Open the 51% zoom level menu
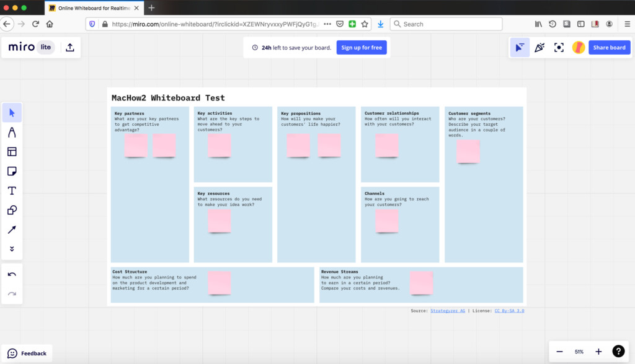Screen dimensions: 635x364 [579, 352]
